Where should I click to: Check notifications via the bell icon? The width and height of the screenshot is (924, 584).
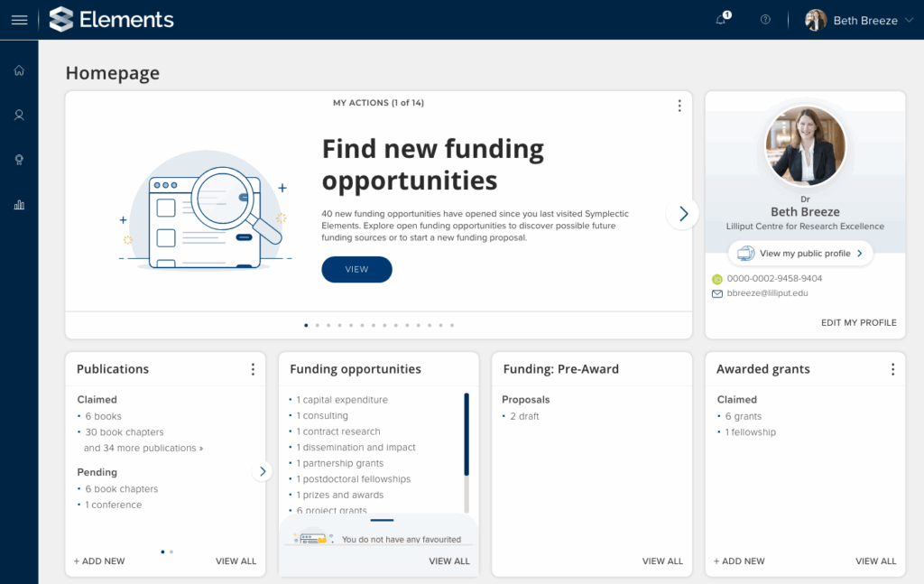[720, 19]
